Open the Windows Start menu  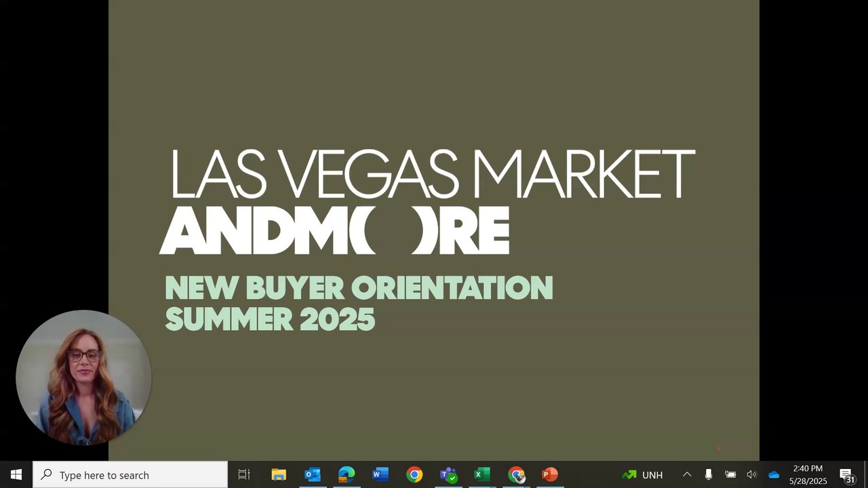pyautogui.click(x=16, y=474)
